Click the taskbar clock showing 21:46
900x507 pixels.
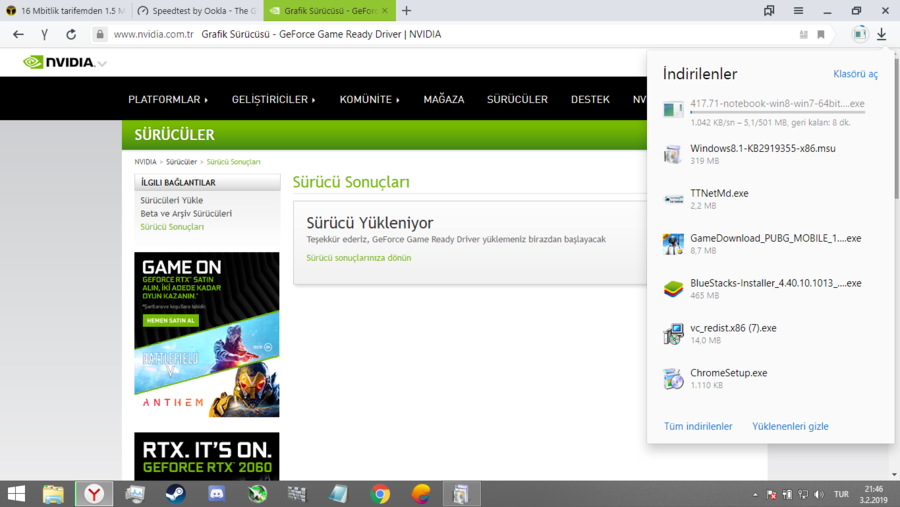point(874,494)
